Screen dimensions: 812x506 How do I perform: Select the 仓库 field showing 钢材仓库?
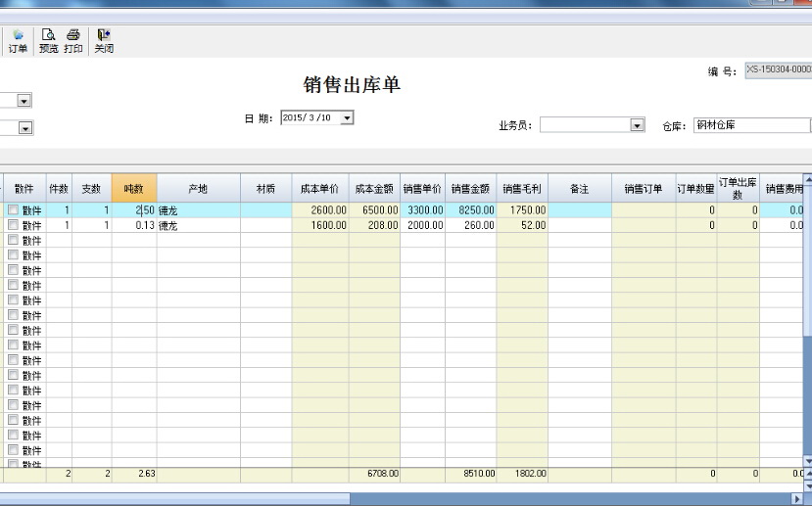(x=752, y=125)
